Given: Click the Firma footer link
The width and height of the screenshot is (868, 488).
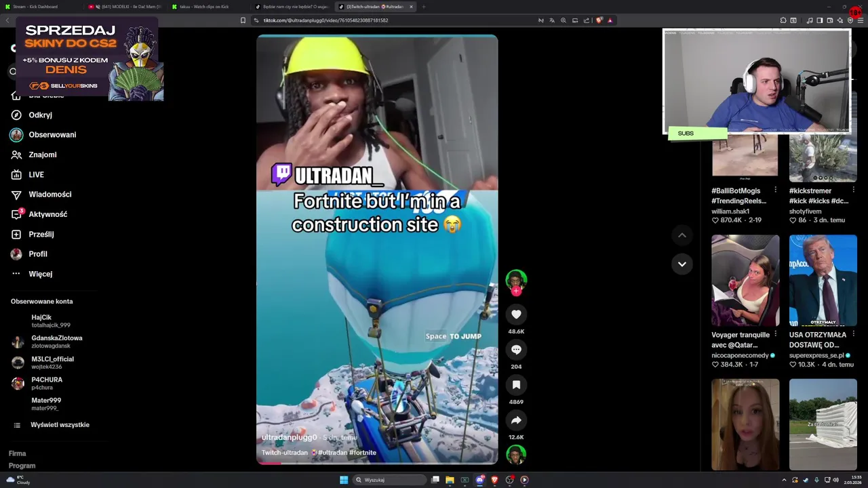Looking at the screenshot, I should click(17, 453).
